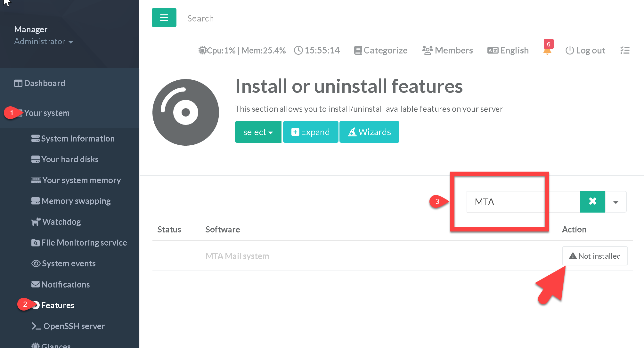Switch language via English selector

508,50
